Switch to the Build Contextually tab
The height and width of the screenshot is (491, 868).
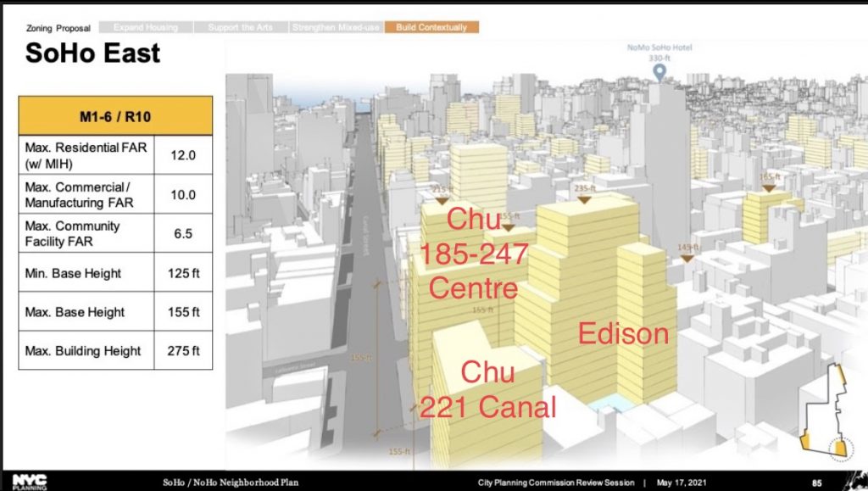[x=431, y=27]
